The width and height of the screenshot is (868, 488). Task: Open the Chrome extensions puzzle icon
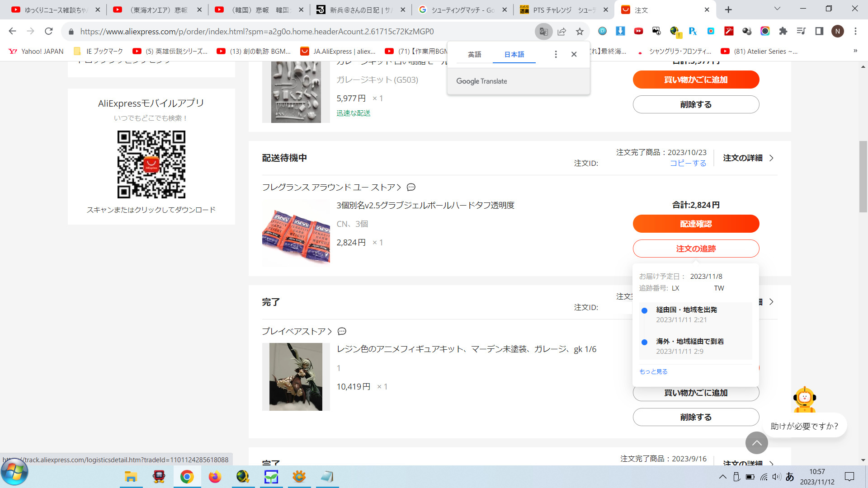coord(783,31)
